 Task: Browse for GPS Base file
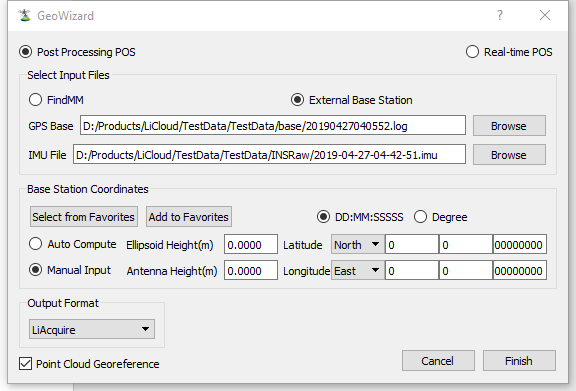pos(509,126)
